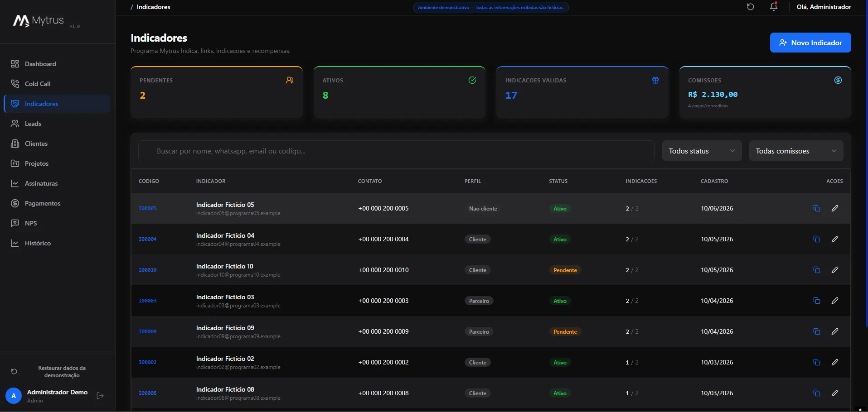Click the demo environment notice banner

[490, 7]
